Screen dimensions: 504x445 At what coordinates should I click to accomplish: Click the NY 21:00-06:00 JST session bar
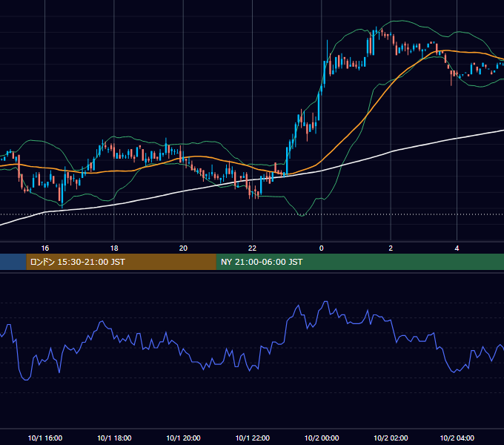click(360, 262)
